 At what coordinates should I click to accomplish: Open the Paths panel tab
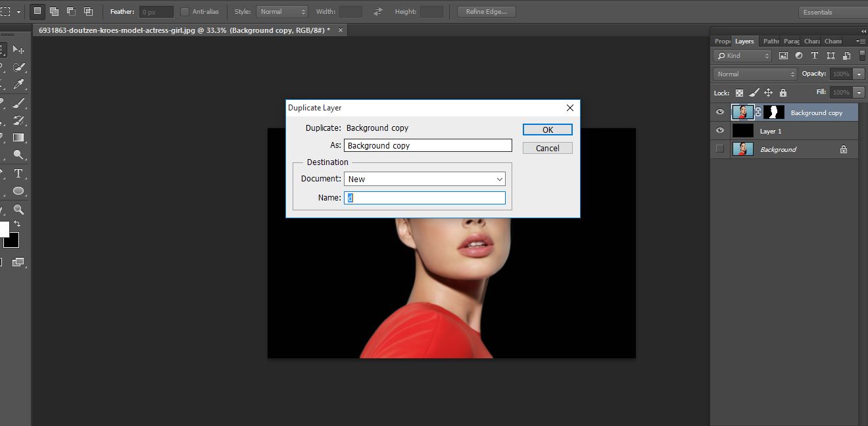click(770, 41)
